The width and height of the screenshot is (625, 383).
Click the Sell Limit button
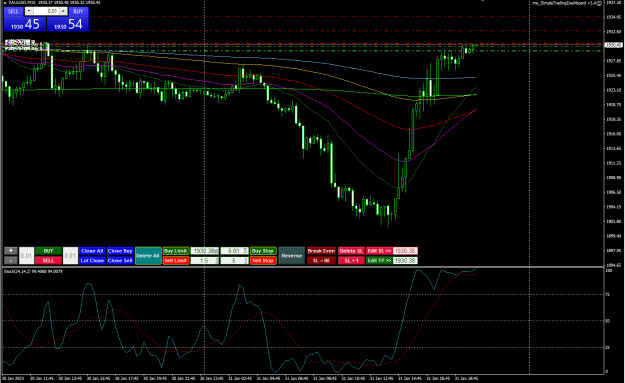[x=175, y=261]
